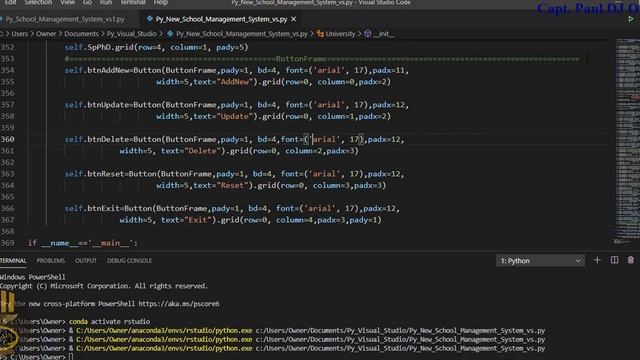The height and width of the screenshot is (360, 640).
Task: Click on text="AddNew" in line 355
Action: (223, 82)
